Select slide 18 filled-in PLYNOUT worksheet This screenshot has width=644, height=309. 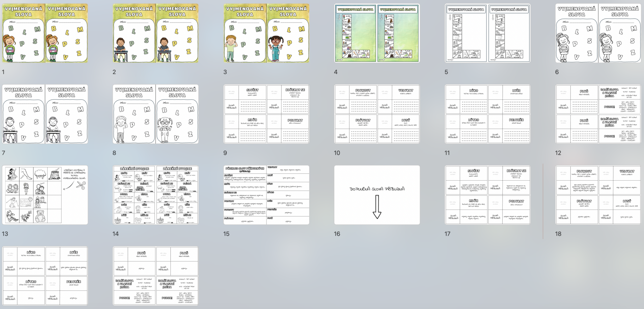coord(598,195)
